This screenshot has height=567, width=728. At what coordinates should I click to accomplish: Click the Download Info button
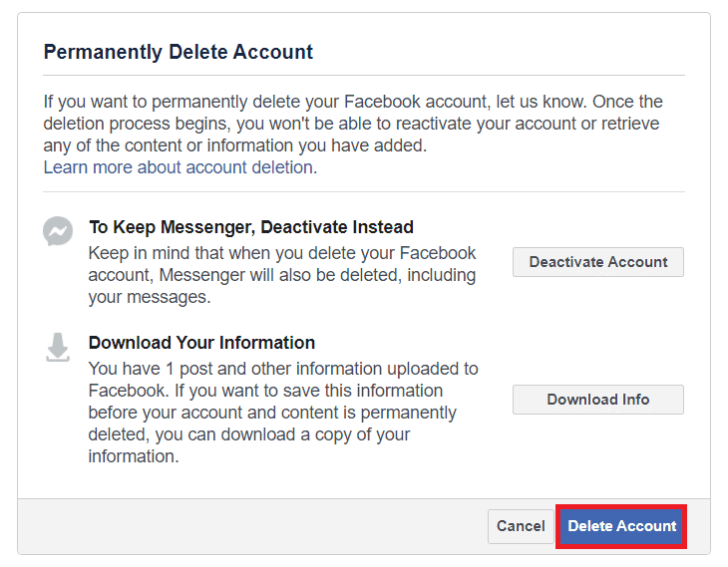tap(598, 400)
